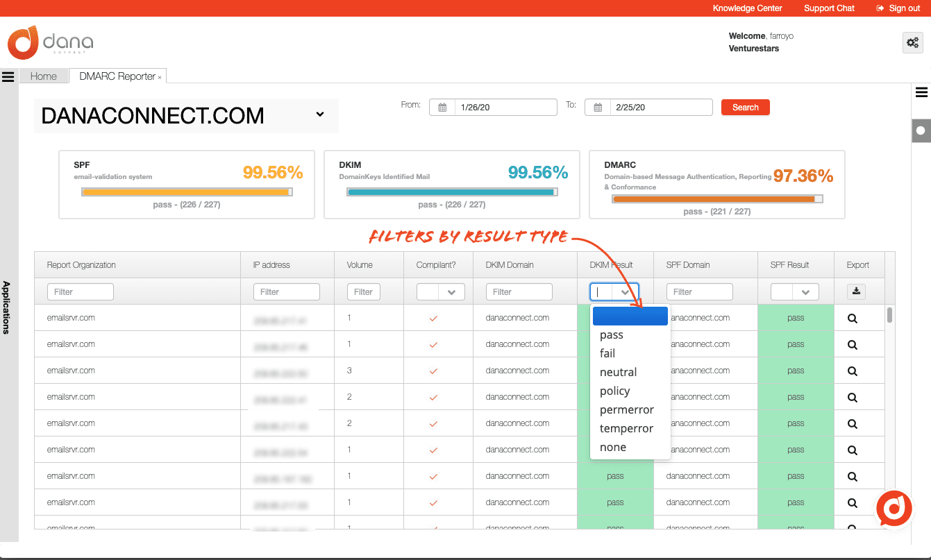The width and height of the screenshot is (931, 560).
Task: Click the Report Organization filter input field
Action: pyautogui.click(x=81, y=291)
